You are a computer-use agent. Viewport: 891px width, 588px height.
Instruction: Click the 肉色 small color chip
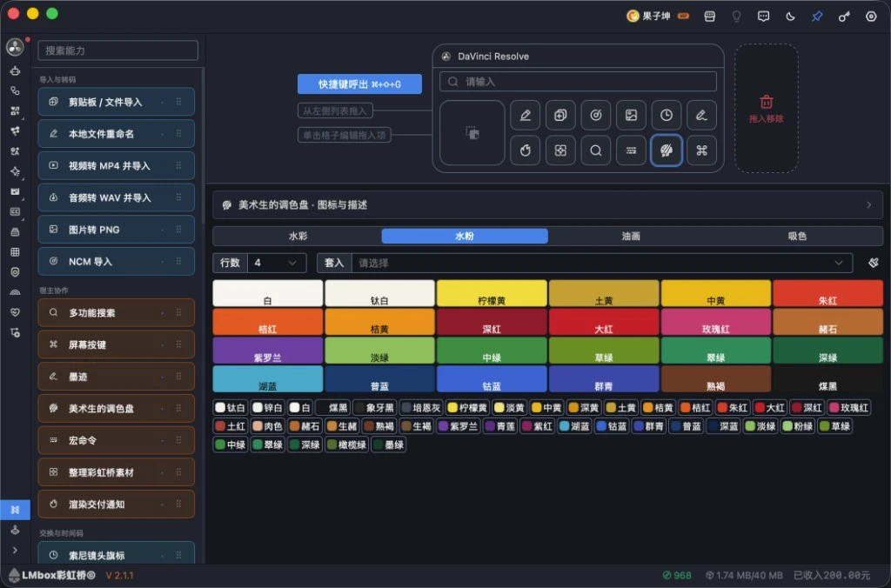[x=267, y=426]
